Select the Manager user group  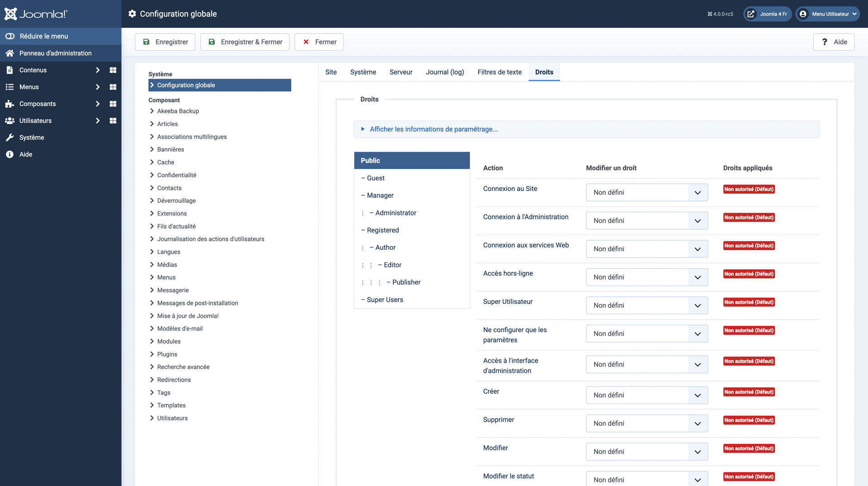(x=412, y=196)
